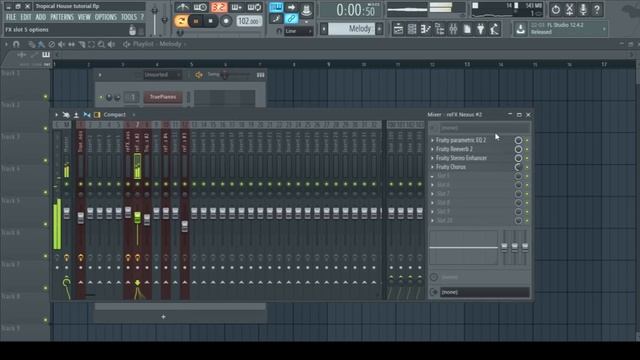Screen dimensions: 640x360
Task: Click the loop recording icon
Action: point(255,7)
